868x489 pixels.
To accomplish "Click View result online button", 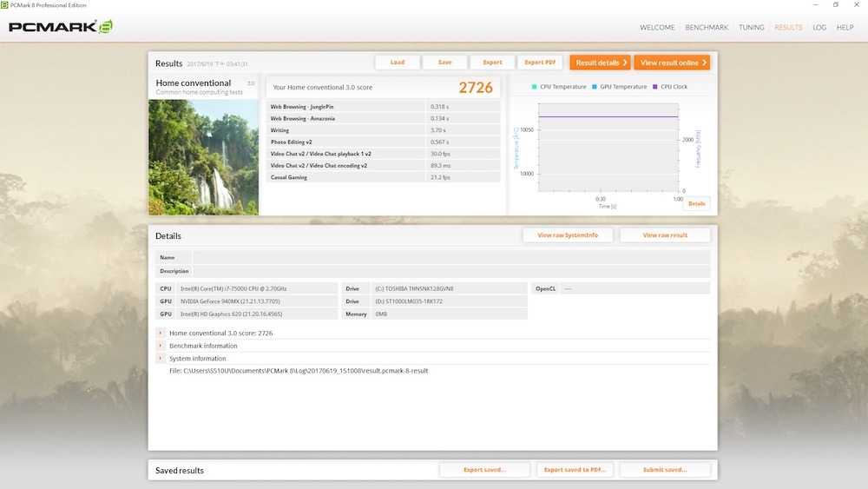I will click(x=672, y=63).
